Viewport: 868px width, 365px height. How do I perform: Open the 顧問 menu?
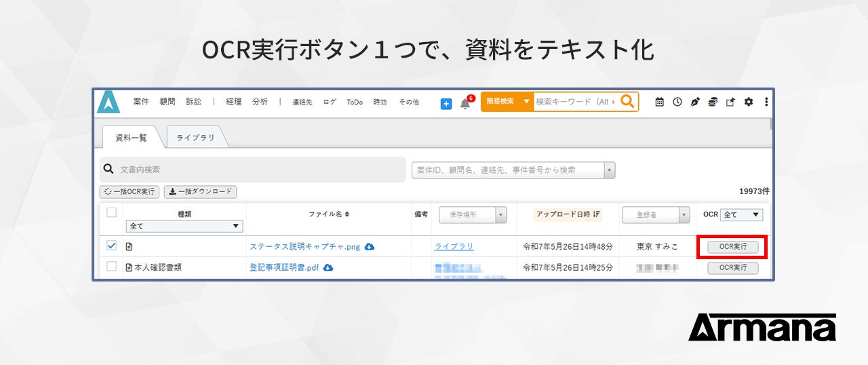coord(167,102)
